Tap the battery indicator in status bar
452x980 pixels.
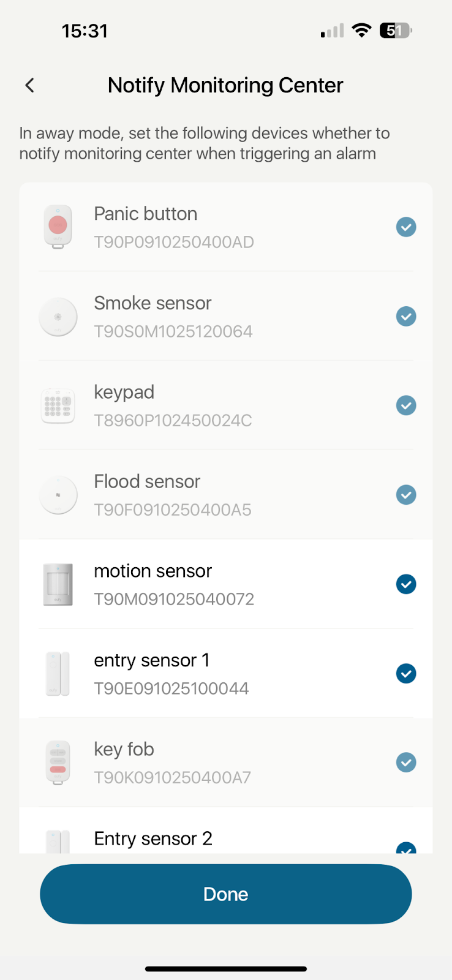(x=396, y=31)
